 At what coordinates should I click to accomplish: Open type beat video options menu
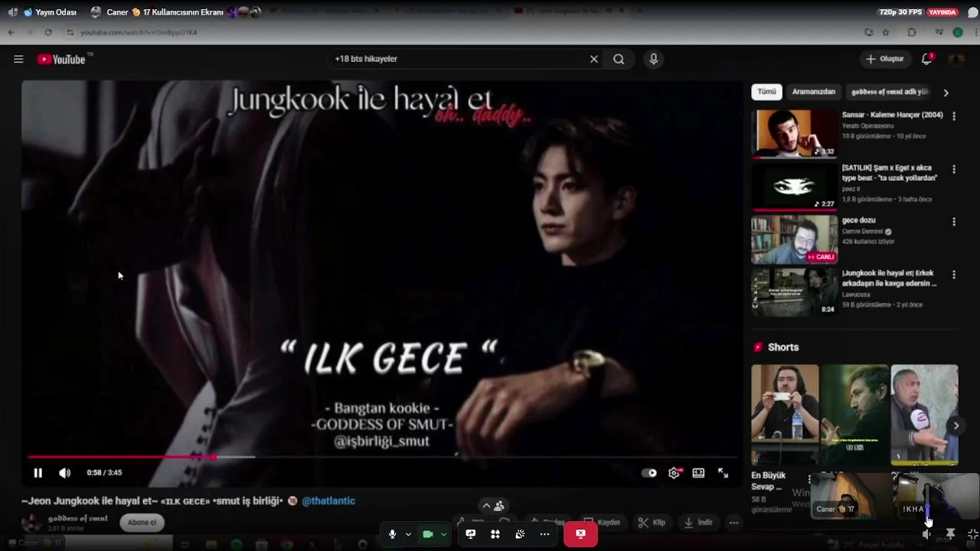[x=954, y=169]
